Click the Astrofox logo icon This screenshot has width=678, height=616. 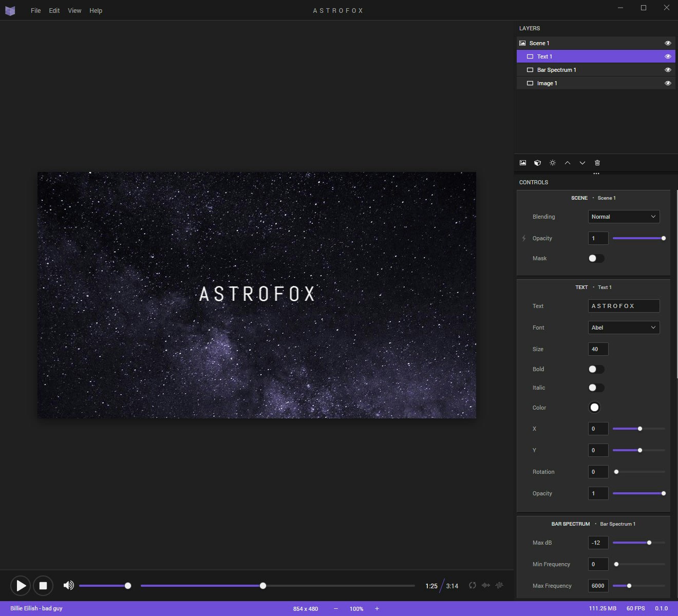point(10,10)
